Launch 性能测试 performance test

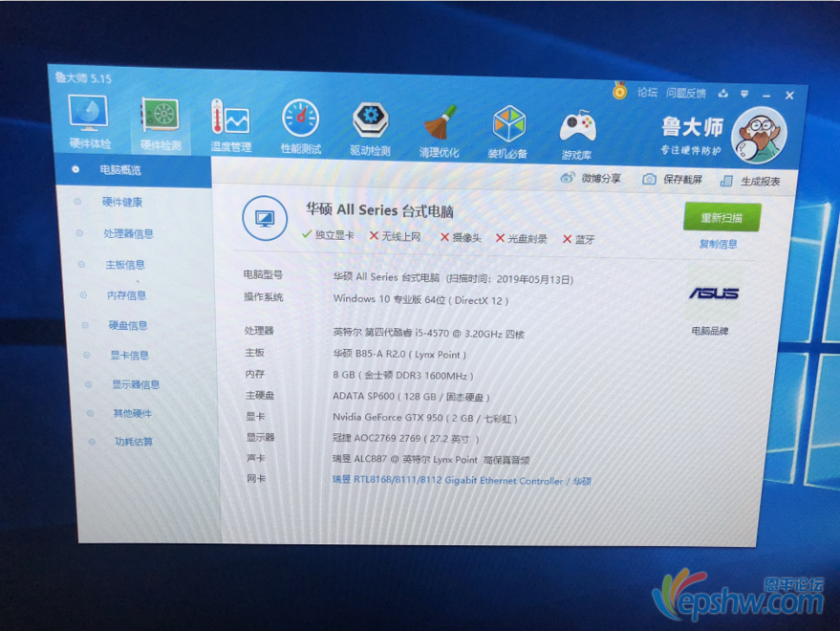(x=300, y=127)
